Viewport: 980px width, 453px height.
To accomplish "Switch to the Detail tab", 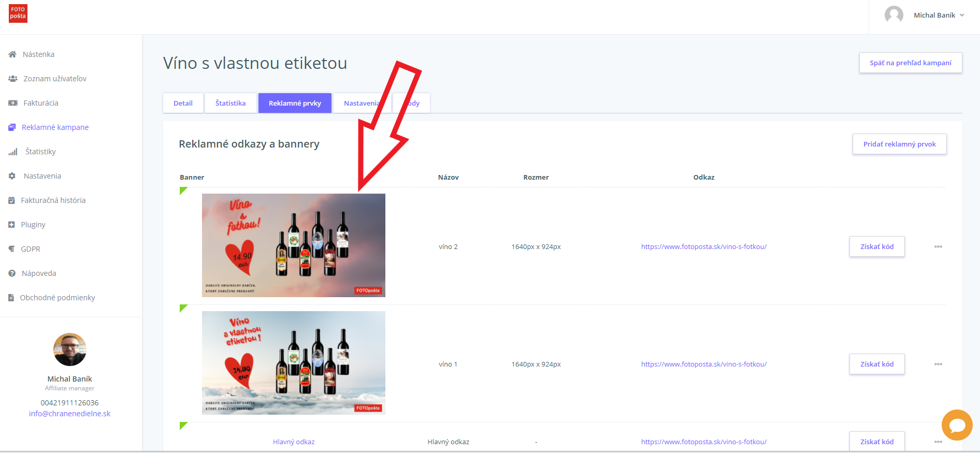I will 183,103.
